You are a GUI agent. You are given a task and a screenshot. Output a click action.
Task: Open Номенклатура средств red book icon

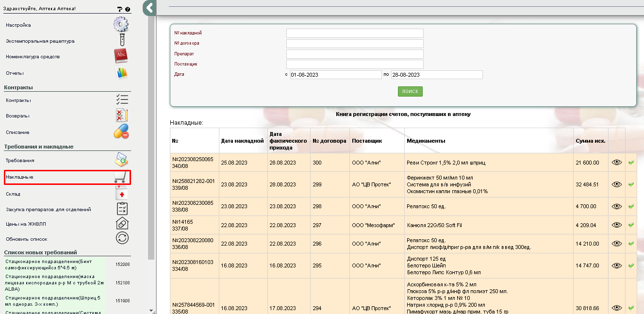coord(121,56)
